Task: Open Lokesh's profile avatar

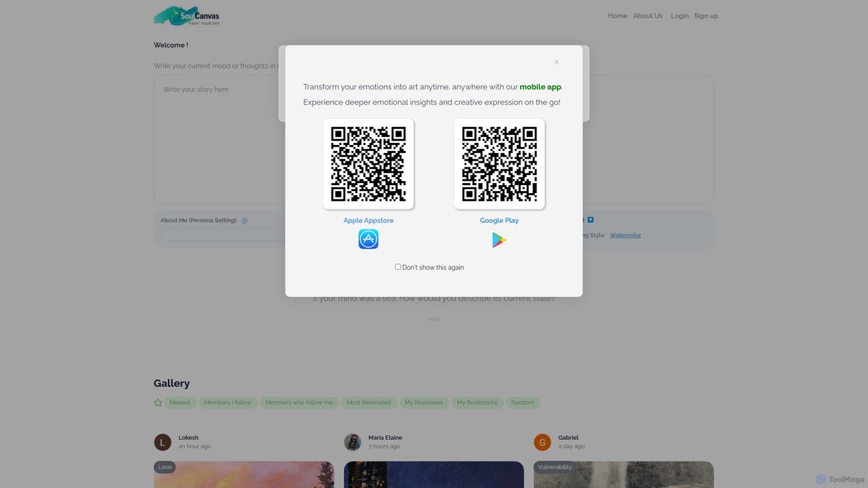Action: point(163,443)
